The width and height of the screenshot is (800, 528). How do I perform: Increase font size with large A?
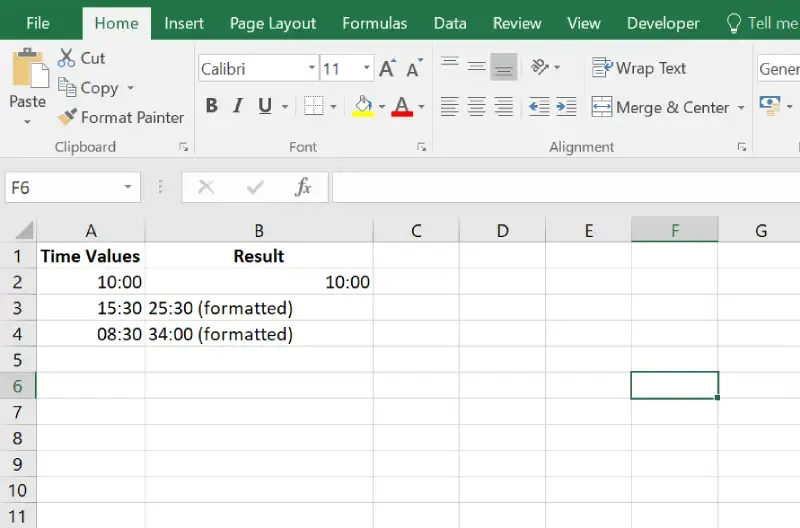tap(388, 68)
